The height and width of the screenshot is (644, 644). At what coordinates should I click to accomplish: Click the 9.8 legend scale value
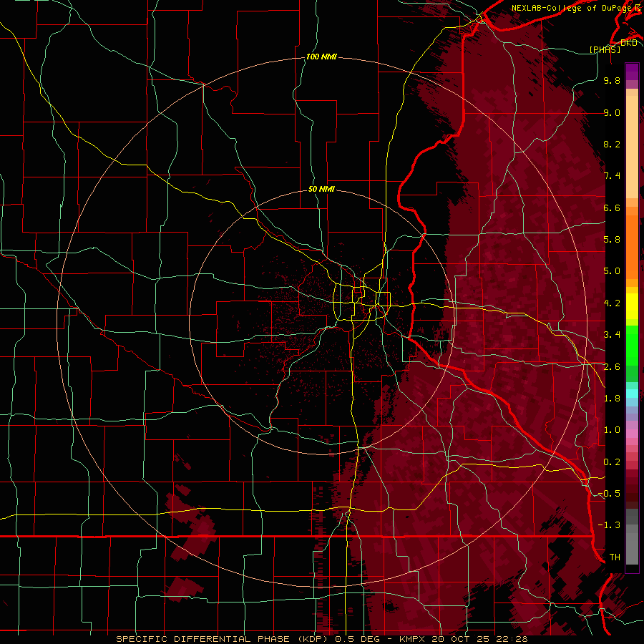pos(612,80)
